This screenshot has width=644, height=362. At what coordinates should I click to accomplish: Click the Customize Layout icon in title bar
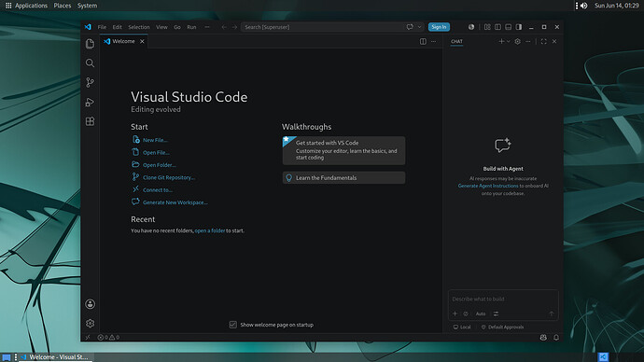pyautogui.click(x=487, y=27)
